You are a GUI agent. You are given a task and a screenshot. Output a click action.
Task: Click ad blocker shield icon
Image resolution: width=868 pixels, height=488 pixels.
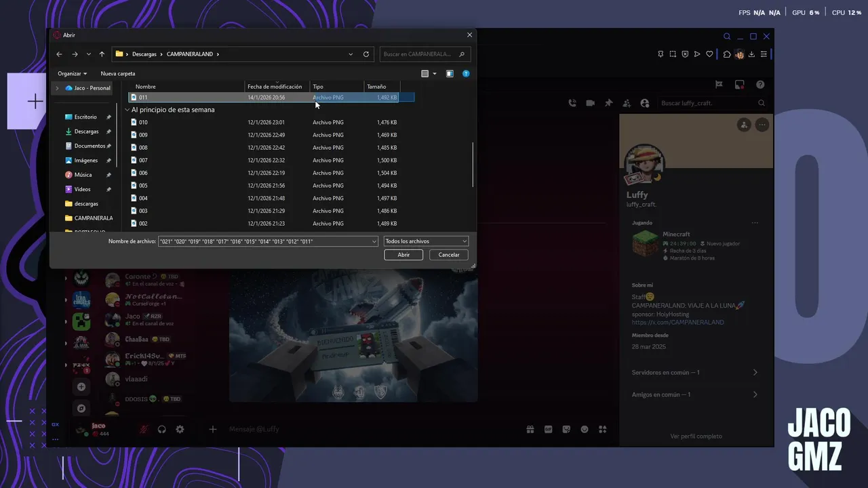coord(685,54)
